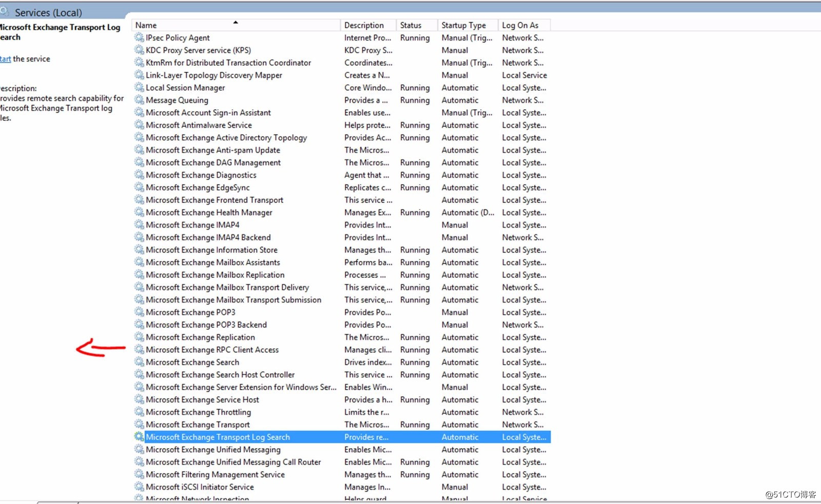821x504 pixels.
Task: Click the gear icon beside Microsoft Exchange IMAP4 Backend
Action: tap(139, 237)
